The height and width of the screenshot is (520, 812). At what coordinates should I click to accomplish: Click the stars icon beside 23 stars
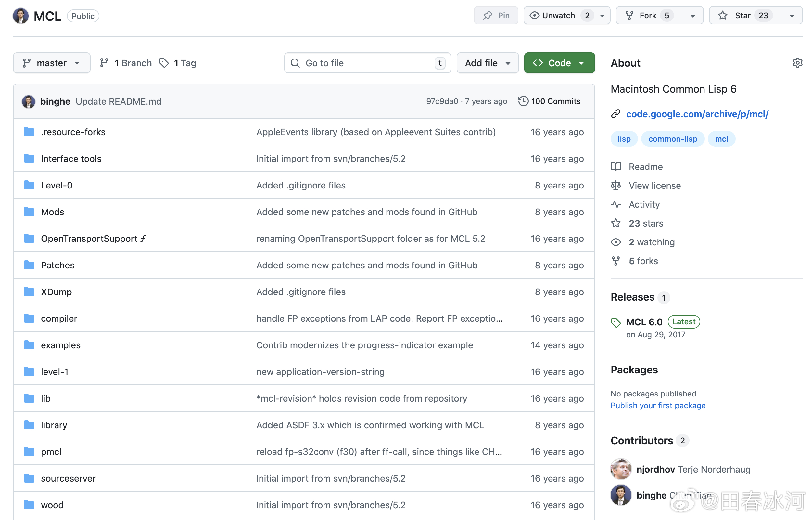click(616, 223)
